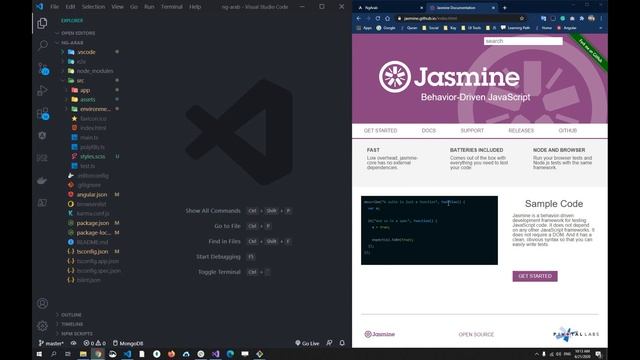Screen dimensions: 640x360
Task: Open package.json file
Action: pos(93,223)
